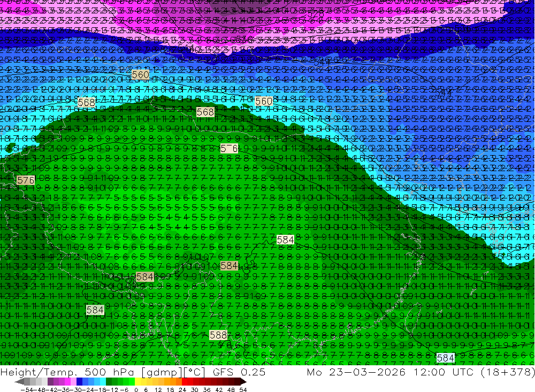Pick the yellow legend swatch above 0
Image resolution: width=535 pixels, height=392 pixels.
tap(138, 382)
